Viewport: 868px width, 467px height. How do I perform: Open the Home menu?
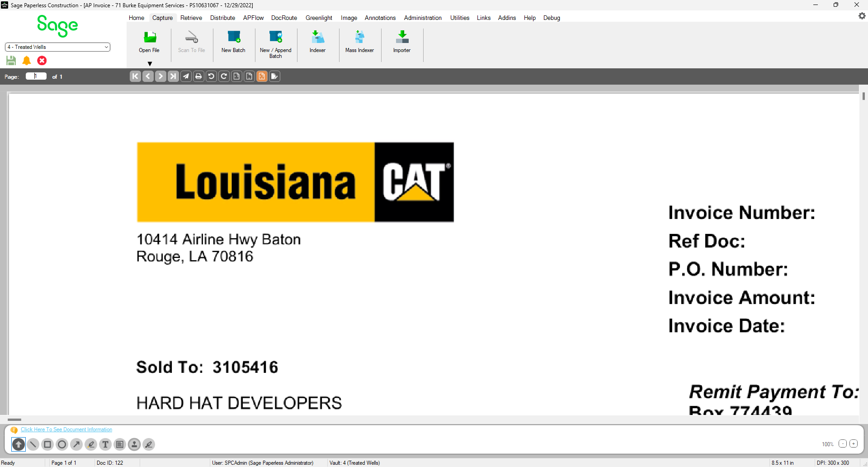pos(137,18)
